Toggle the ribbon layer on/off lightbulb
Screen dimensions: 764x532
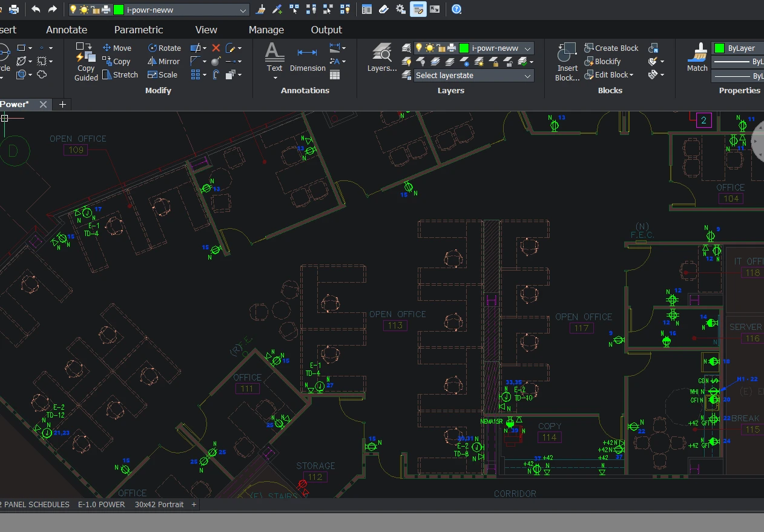pos(419,48)
